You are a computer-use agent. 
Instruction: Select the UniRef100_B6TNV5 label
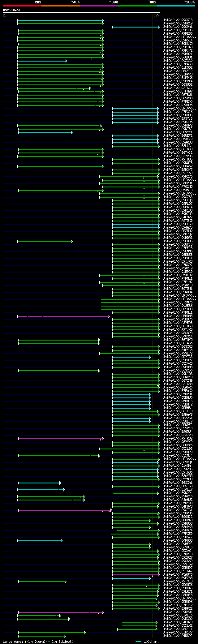pos(178,340)
